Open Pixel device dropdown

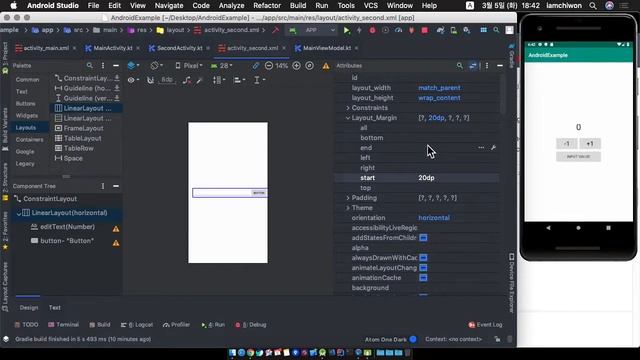(x=189, y=66)
